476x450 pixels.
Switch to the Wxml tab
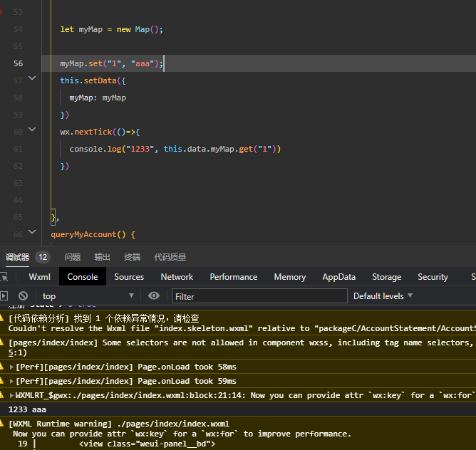pos(39,277)
